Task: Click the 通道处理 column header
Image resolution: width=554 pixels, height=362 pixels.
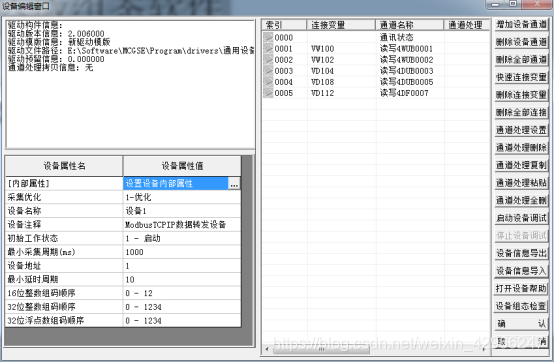Action: point(467,25)
